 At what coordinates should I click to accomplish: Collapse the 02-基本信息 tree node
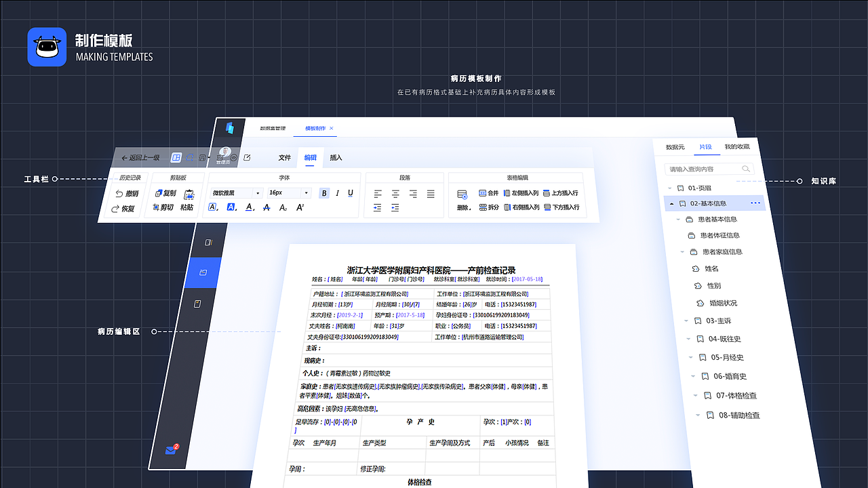pos(672,203)
